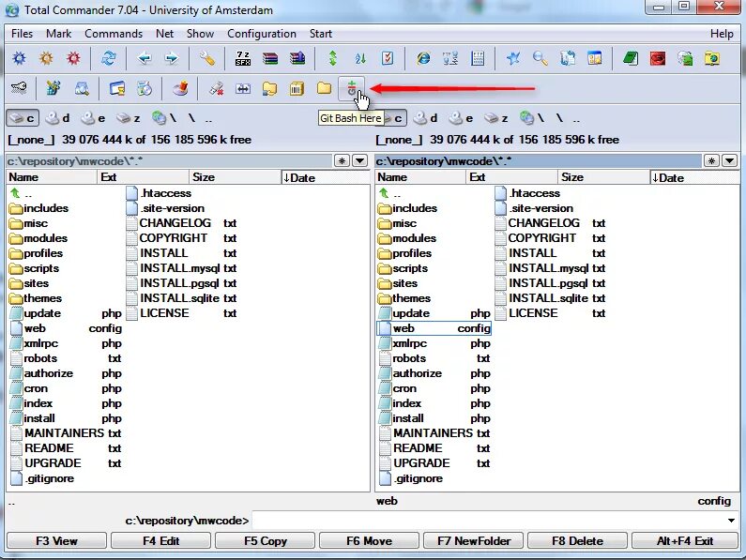746x560 pixels.
Task: Switch left panel to drive z
Action: (x=129, y=118)
